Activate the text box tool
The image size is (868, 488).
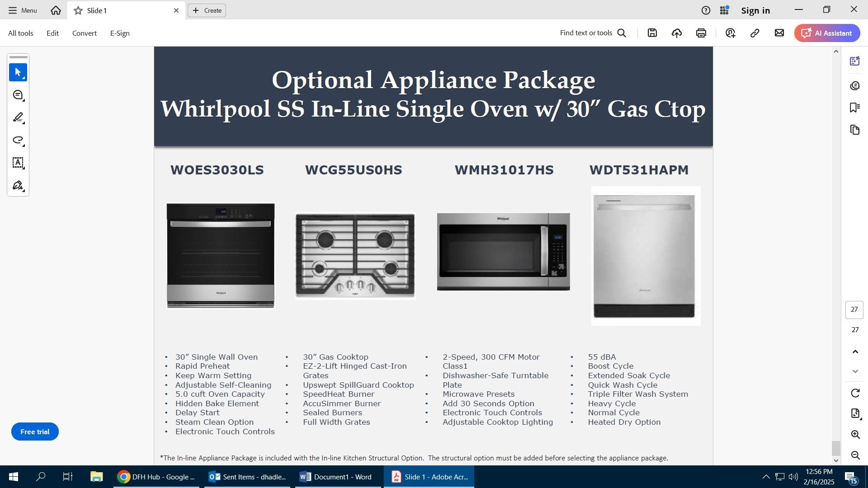point(18,163)
